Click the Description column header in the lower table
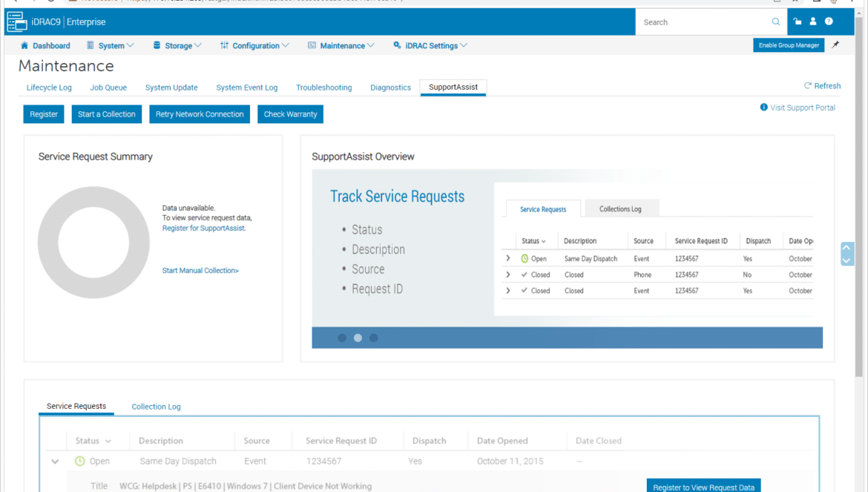868x492 pixels. click(160, 441)
